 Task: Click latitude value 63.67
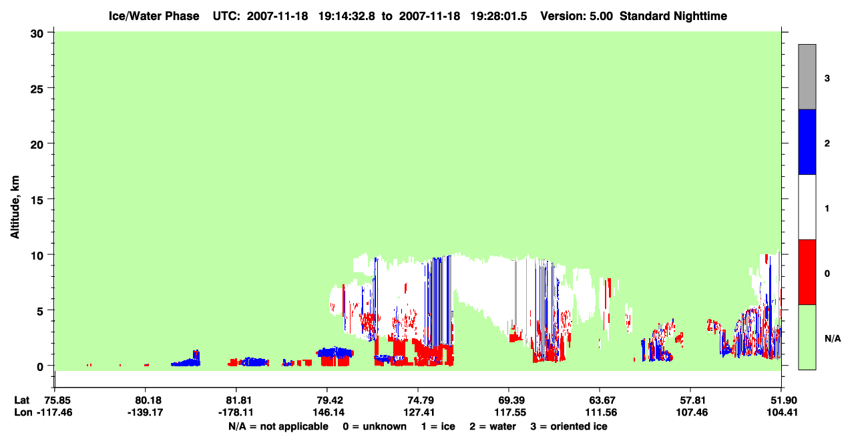600,400
